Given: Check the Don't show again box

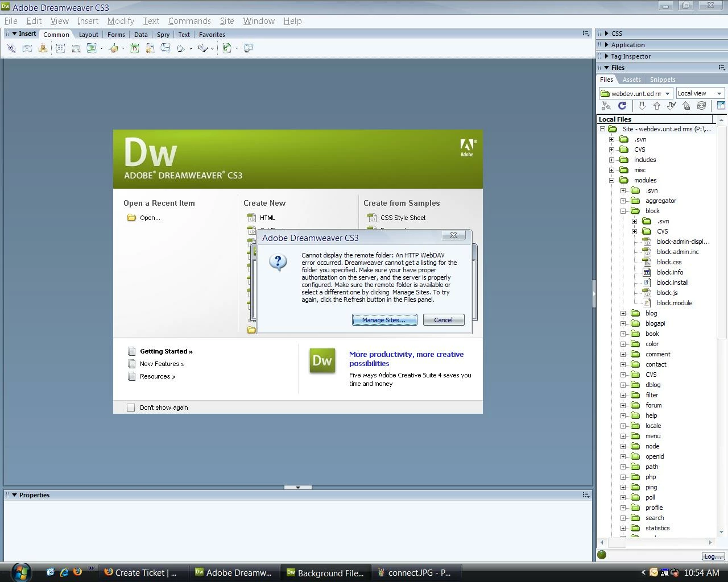Looking at the screenshot, I should pyautogui.click(x=131, y=408).
